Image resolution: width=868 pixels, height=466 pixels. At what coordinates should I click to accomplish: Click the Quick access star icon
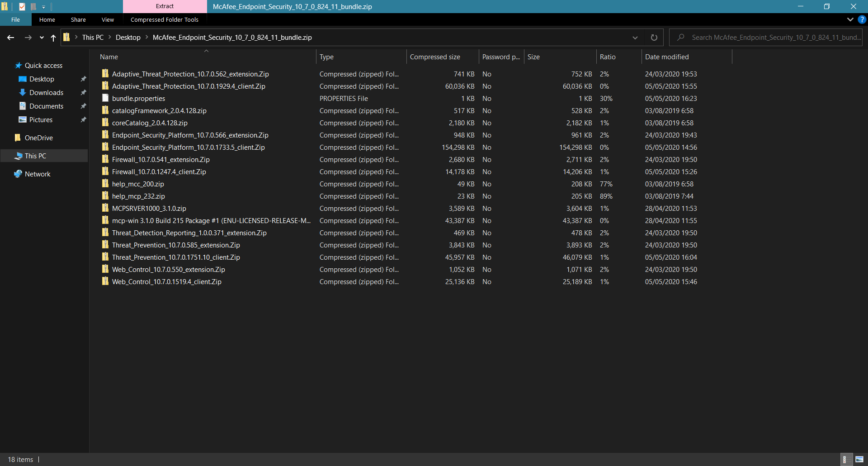[19, 66]
